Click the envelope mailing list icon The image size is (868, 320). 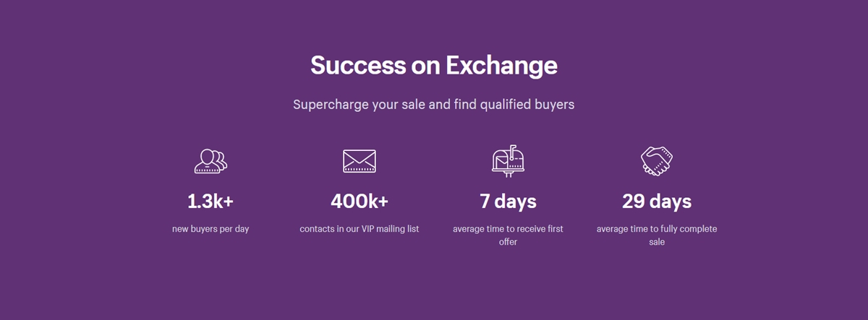click(x=359, y=160)
